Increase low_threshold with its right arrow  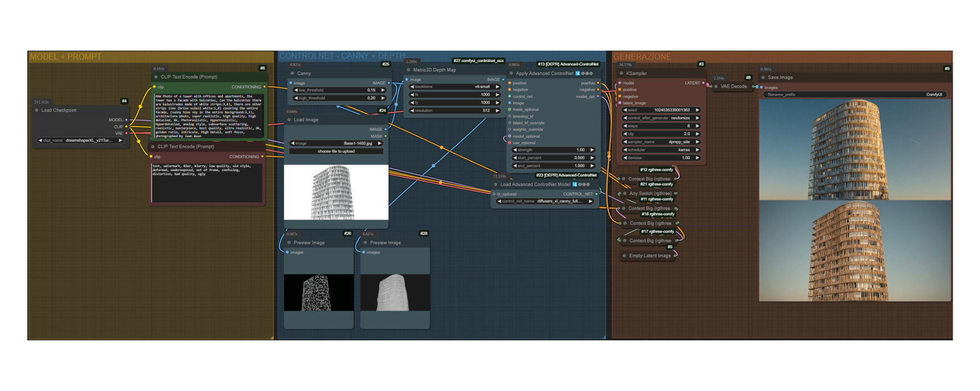pyautogui.click(x=383, y=90)
